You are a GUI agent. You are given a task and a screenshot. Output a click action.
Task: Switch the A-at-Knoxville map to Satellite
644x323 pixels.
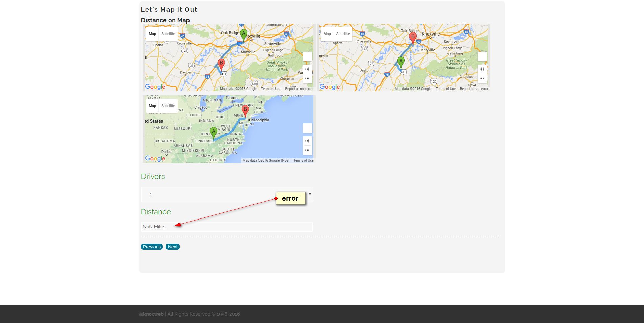click(x=168, y=34)
